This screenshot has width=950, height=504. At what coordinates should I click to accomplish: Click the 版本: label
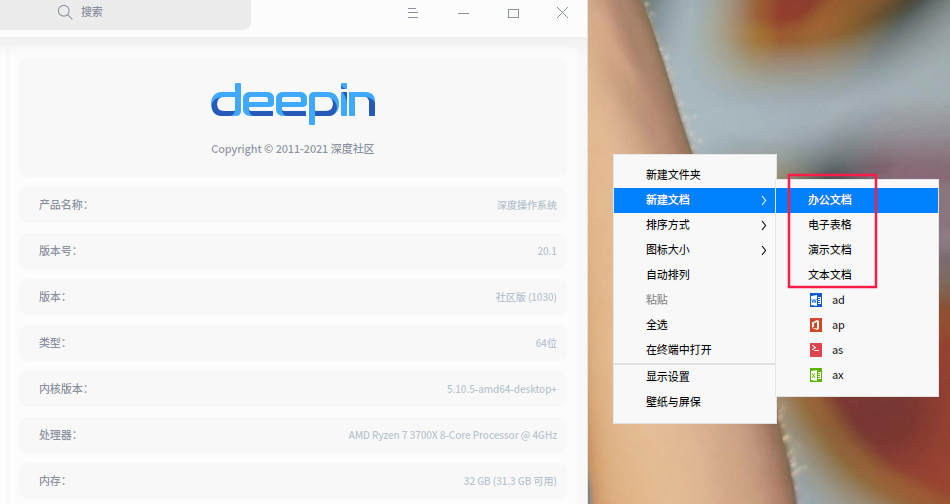52,297
